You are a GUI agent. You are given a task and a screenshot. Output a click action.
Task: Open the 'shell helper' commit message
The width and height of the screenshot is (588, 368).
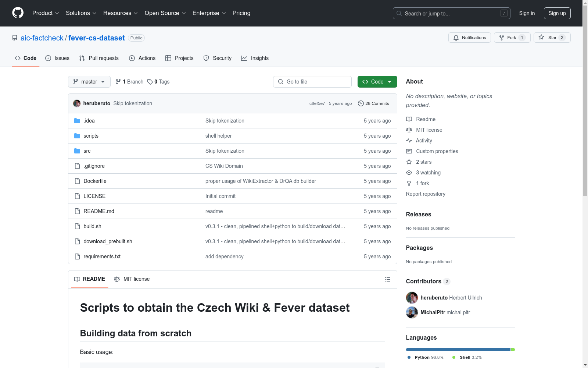[219, 136]
